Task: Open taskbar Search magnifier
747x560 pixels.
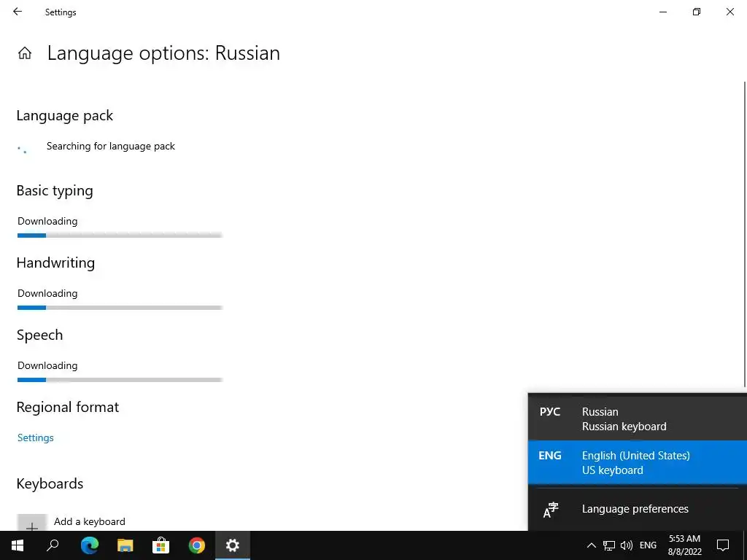Action: (x=53, y=545)
